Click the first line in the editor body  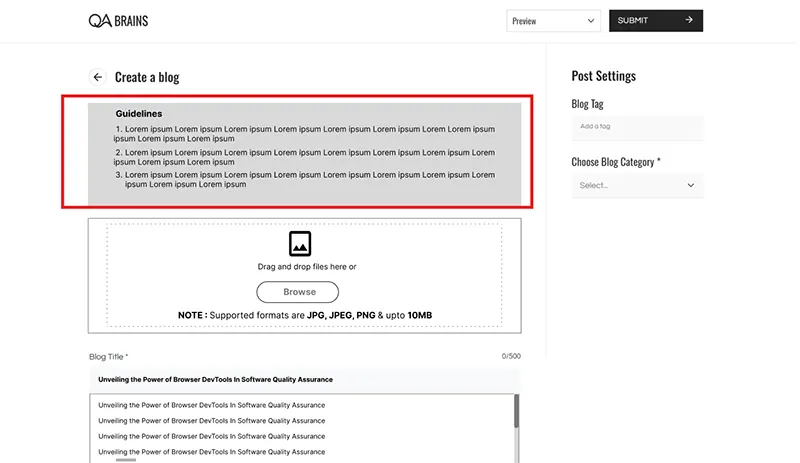[x=212, y=405]
